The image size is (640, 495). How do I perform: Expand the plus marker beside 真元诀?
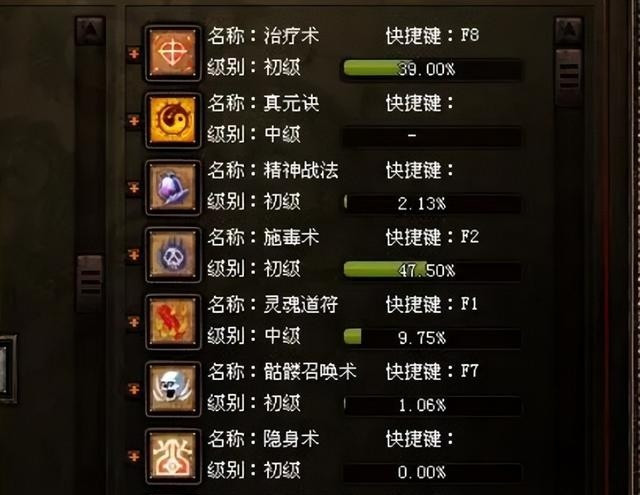click(x=134, y=120)
